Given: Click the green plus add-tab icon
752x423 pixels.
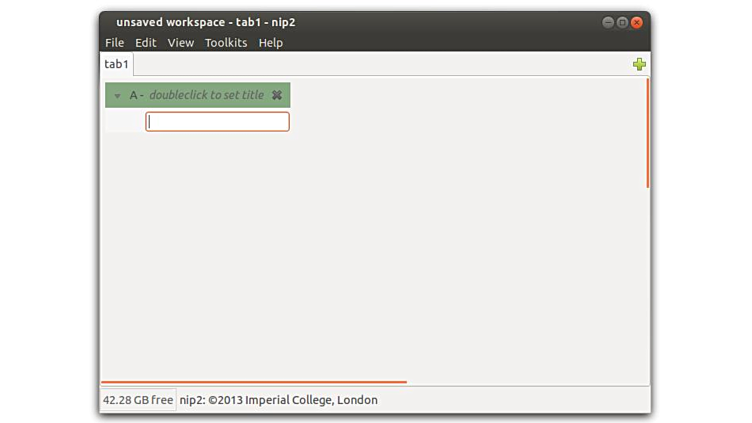Looking at the screenshot, I should pos(639,64).
